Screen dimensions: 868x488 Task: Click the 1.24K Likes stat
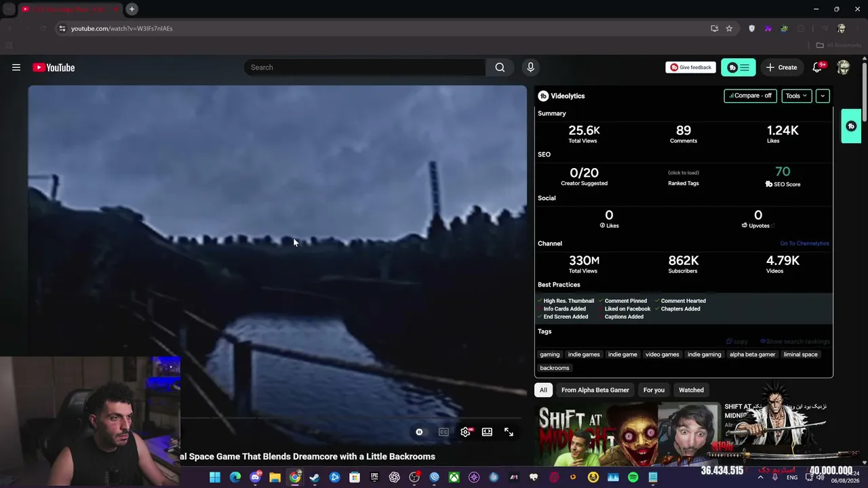[x=783, y=130]
